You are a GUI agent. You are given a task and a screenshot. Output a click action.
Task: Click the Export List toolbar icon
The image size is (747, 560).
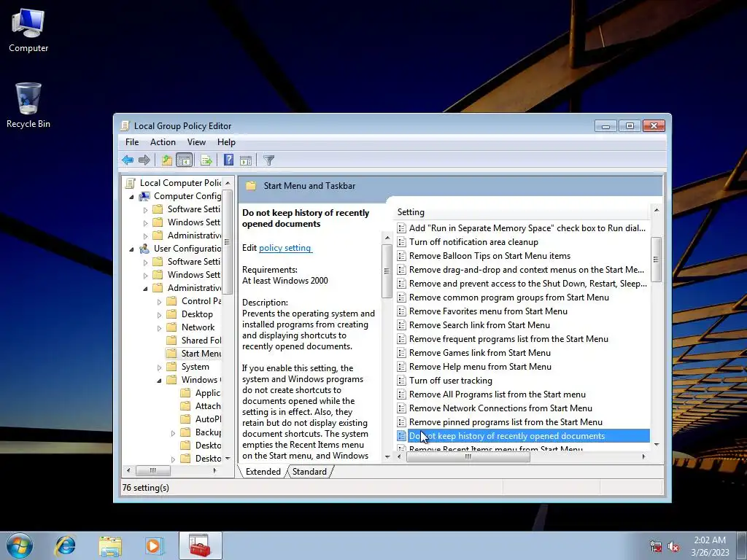point(206,160)
